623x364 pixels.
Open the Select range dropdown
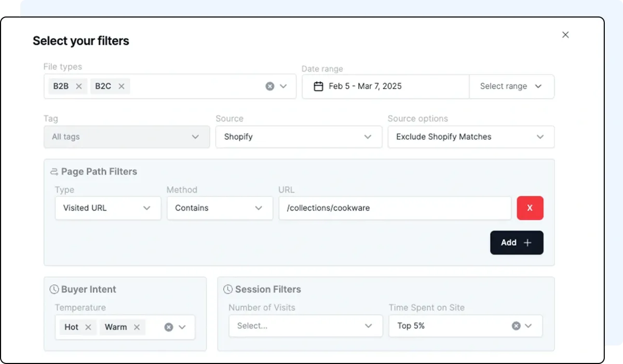[x=511, y=86]
